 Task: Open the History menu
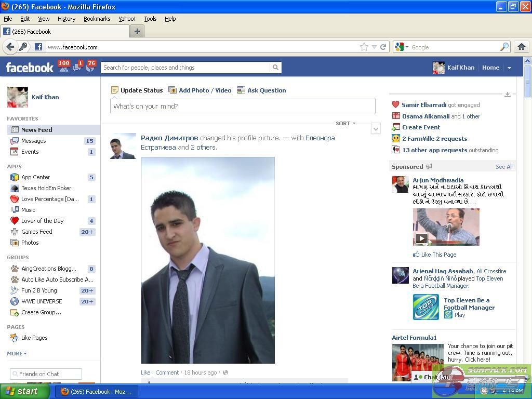pos(66,19)
